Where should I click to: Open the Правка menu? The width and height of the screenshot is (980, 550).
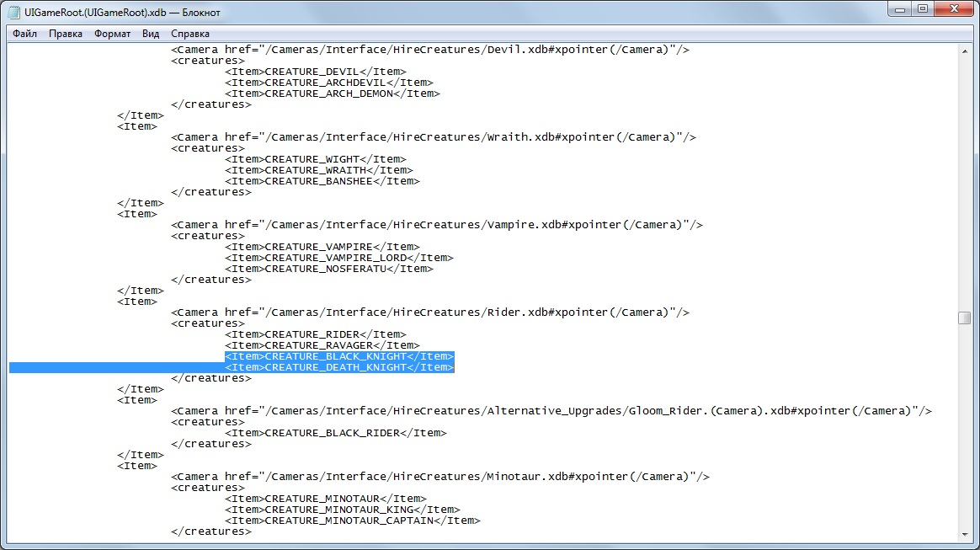click(66, 34)
